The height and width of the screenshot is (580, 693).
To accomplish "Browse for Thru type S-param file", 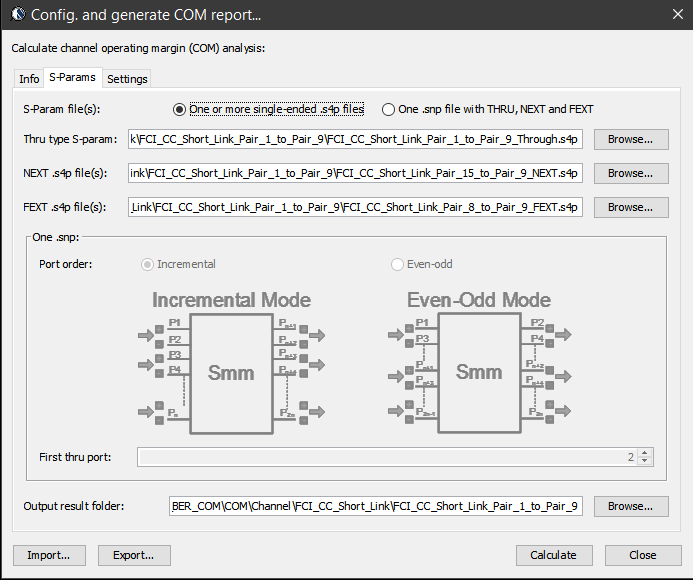I will (630, 139).
